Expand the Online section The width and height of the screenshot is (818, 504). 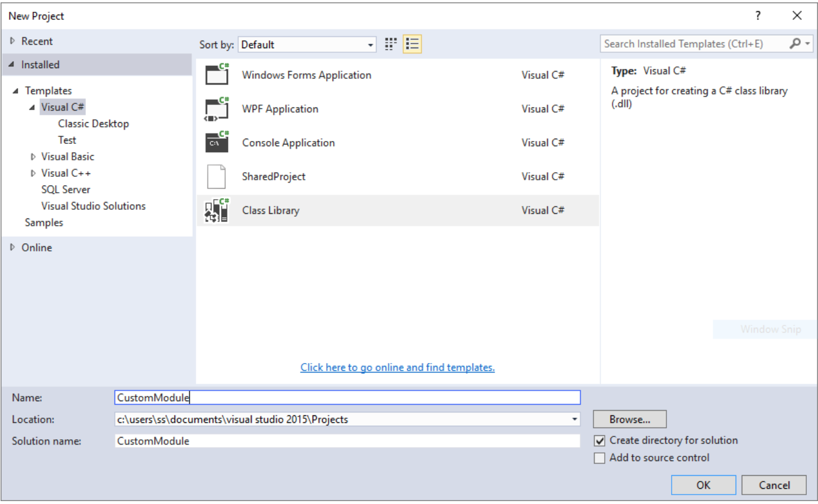(x=13, y=248)
